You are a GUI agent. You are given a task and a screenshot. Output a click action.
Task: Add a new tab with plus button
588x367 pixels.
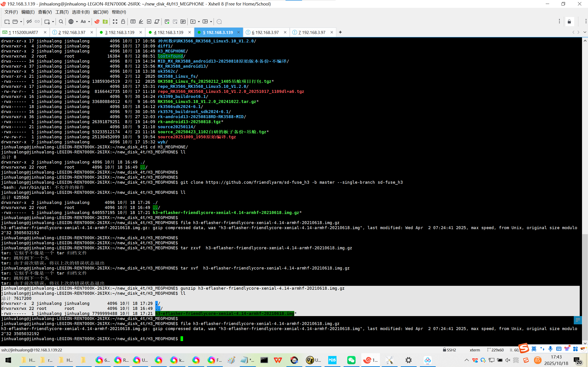[340, 32]
